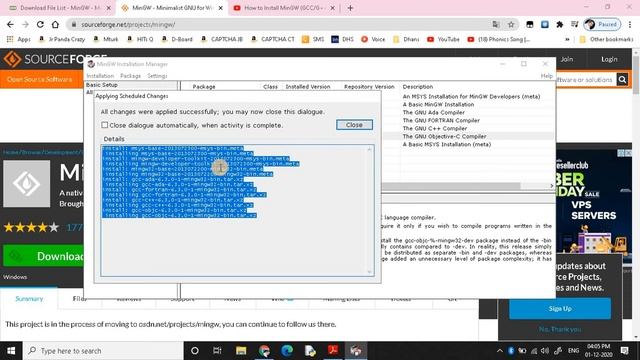Select the GNU FORTRAN Compiler row
Image resolution: width=640 pixels, height=360 pixels.
[x=441, y=120]
